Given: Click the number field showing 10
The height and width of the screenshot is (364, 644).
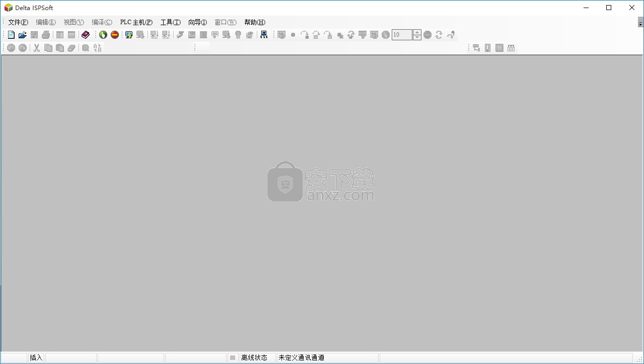Looking at the screenshot, I should pyautogui.click(x=402, y=35).
